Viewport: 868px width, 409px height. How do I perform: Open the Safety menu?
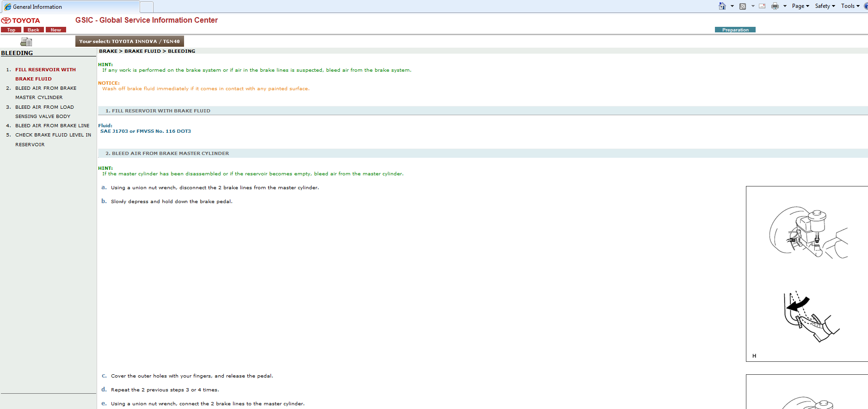[x=825, y=6]
